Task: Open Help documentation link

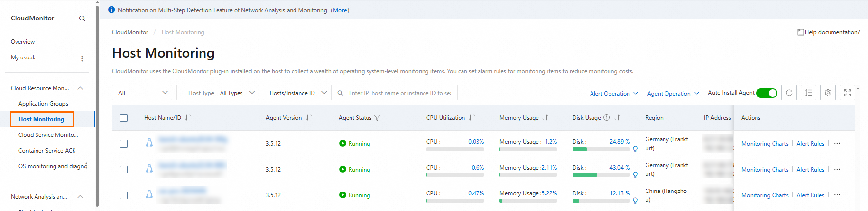Action: (x=832, y=32)
